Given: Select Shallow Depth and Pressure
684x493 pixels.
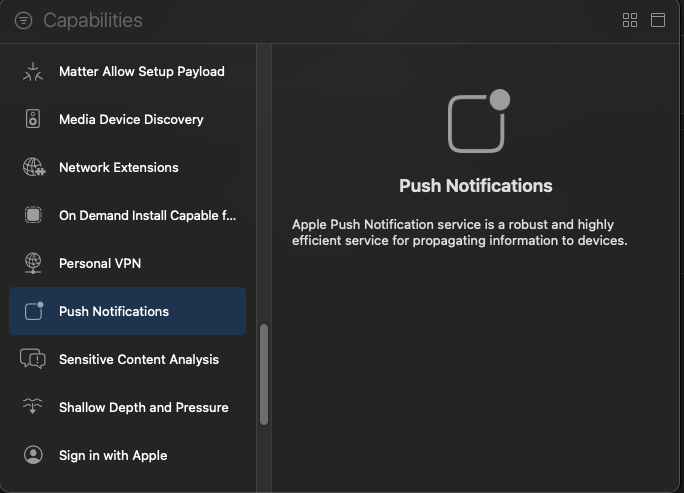Looking at the screenshot, I should [127, 407].
